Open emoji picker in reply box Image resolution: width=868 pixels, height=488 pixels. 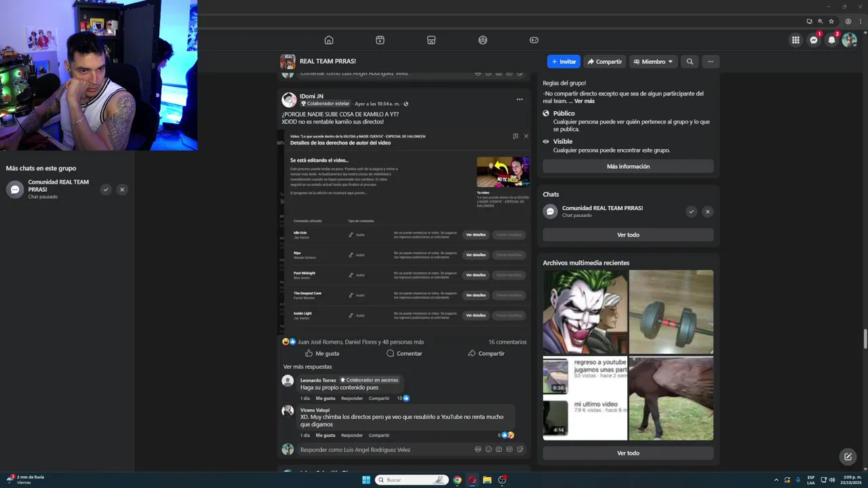tap(488, 449)
